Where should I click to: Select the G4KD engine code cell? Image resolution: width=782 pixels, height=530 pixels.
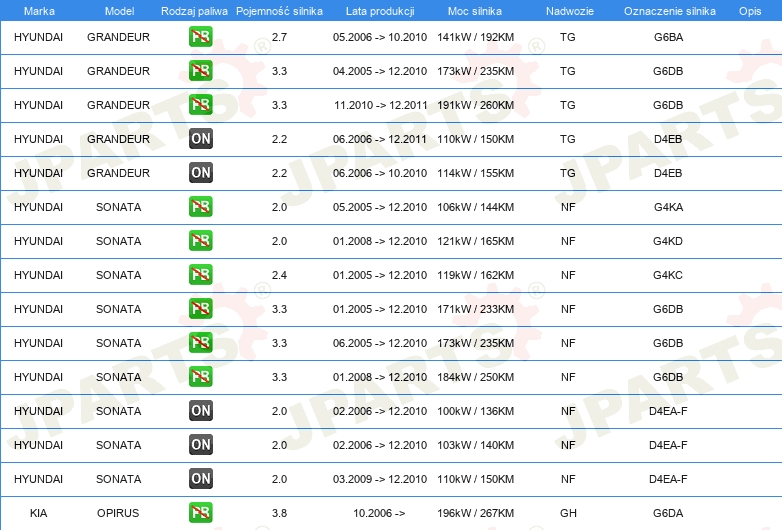[x=668, y=241]
